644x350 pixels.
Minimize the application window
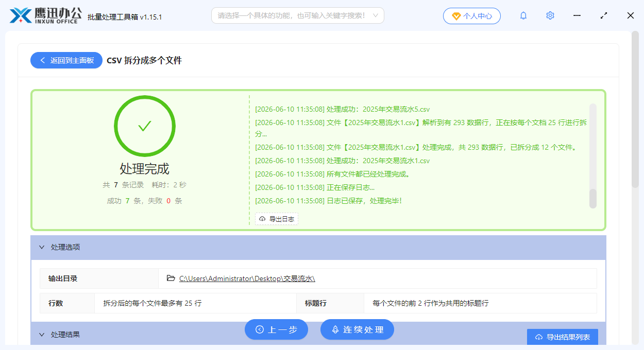pyautogui.click(x=578, y=15)
